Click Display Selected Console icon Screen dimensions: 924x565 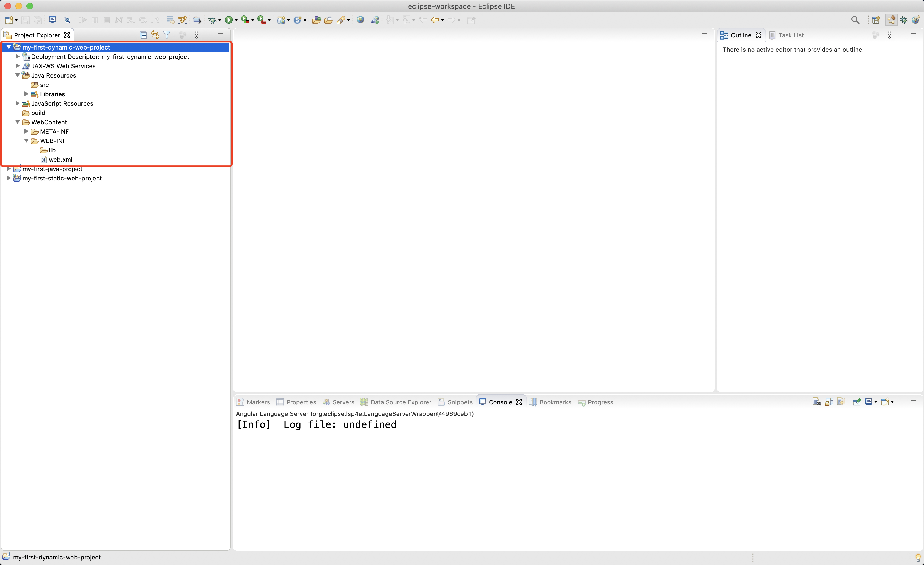click(868, 402)
